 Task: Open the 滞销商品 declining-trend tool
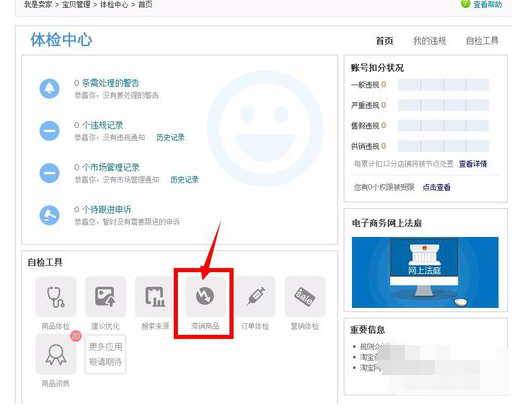(x=205, y=297)
